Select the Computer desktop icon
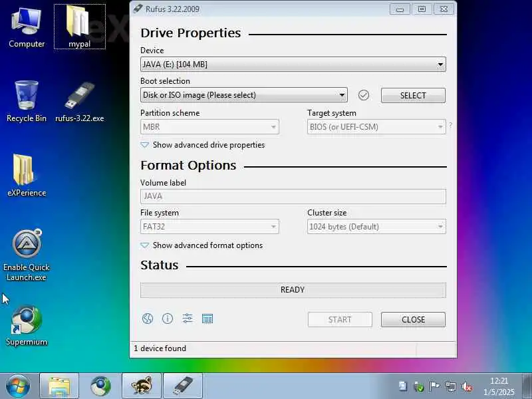This screenshot has width=532, height=399. tap(27, 27)
